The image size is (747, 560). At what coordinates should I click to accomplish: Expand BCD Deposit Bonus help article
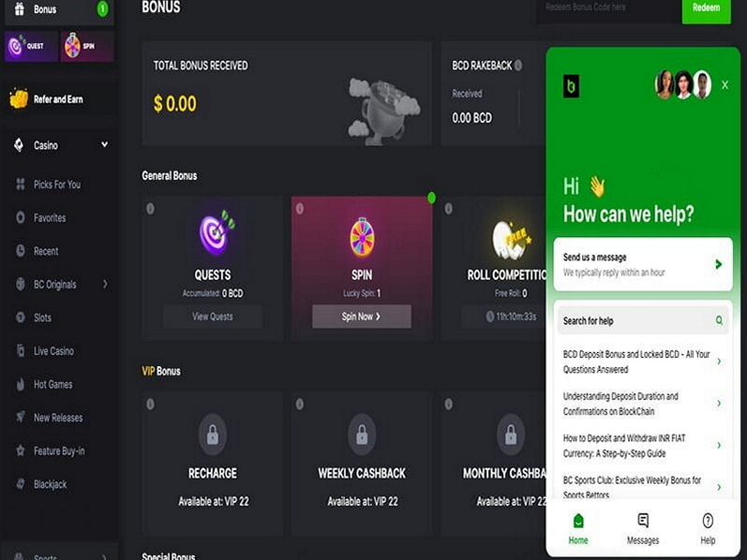pos(642,361)
